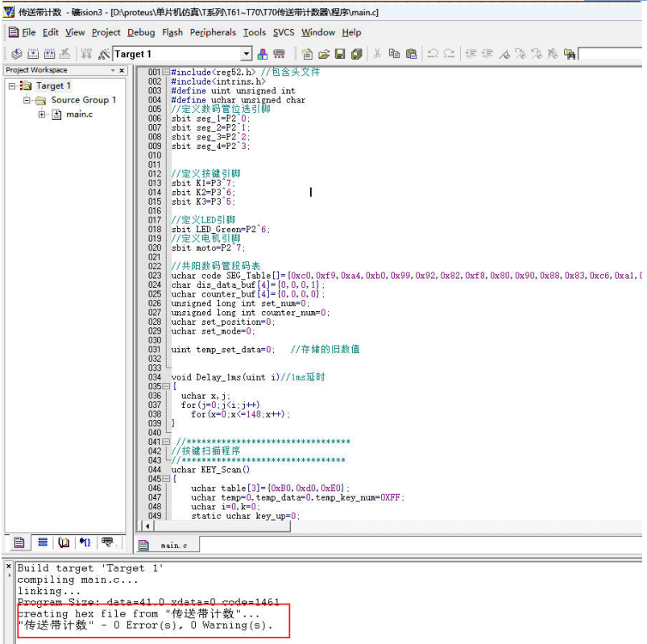Collapse the Target 1 tree node
The image size is (647, 644).
12,86
